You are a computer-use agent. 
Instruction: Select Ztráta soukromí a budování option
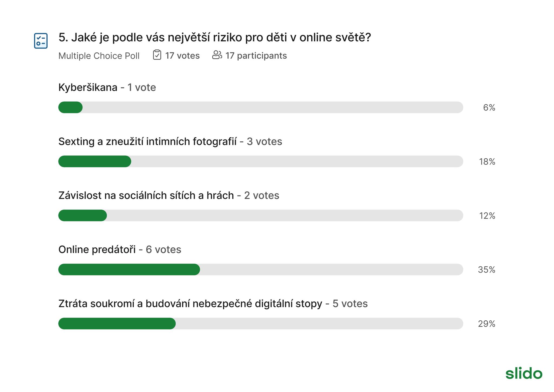point(190,304)
